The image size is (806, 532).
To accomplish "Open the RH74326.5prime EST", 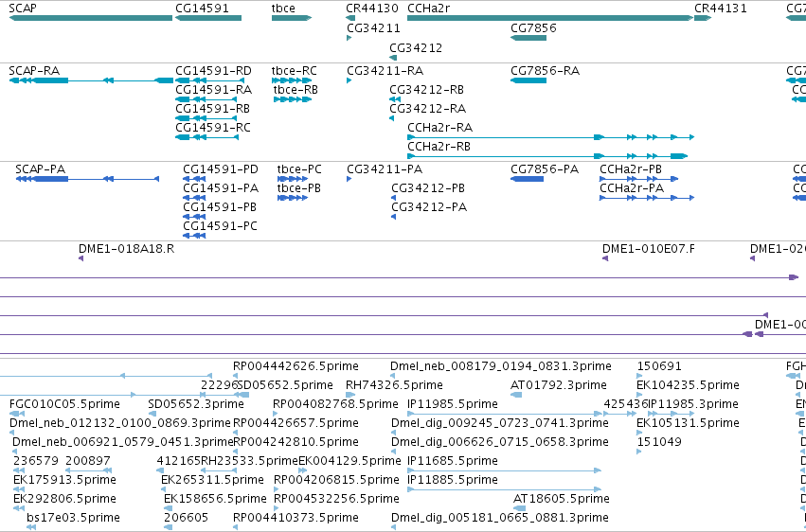I will pos(350,395).
